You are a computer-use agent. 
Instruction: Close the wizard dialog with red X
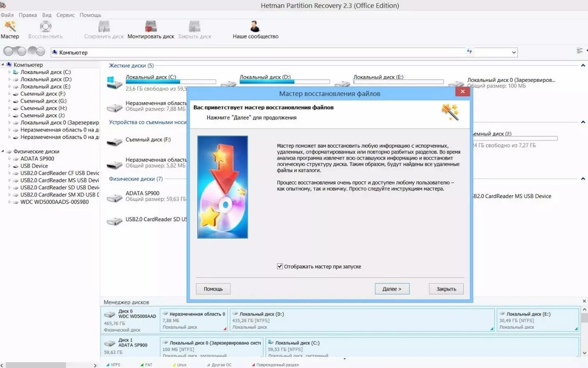pos(463,91)
